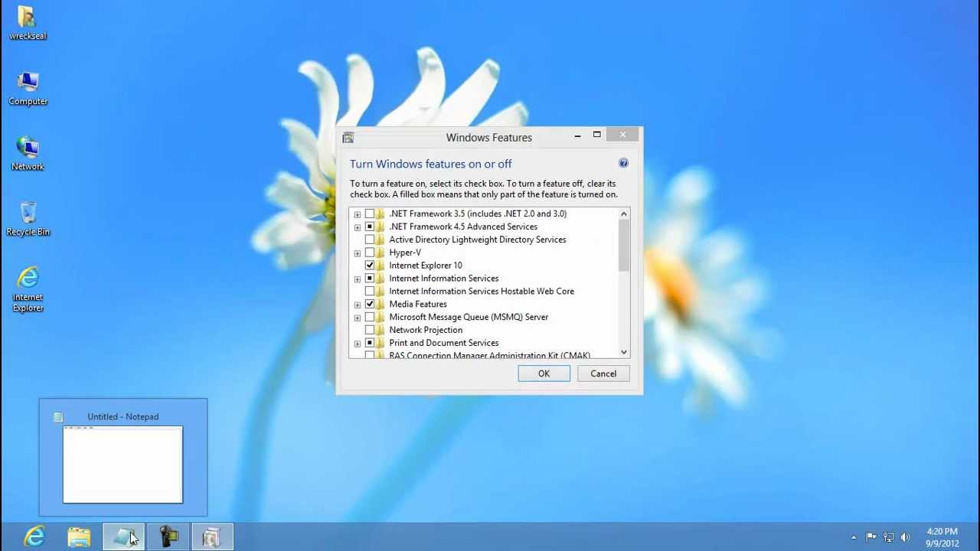Screen dimensions: 980x551
Task: Check the Network Projection checkbox
Action: pos(370,330)
